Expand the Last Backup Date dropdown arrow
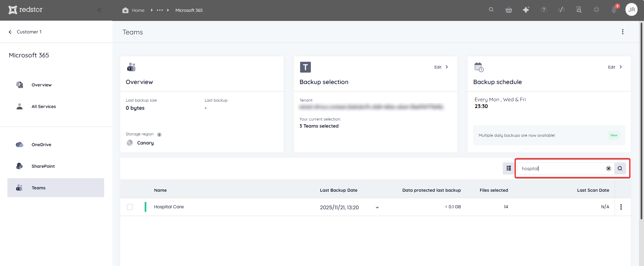The height and width of the screenshot is (266, 644). 377,208
